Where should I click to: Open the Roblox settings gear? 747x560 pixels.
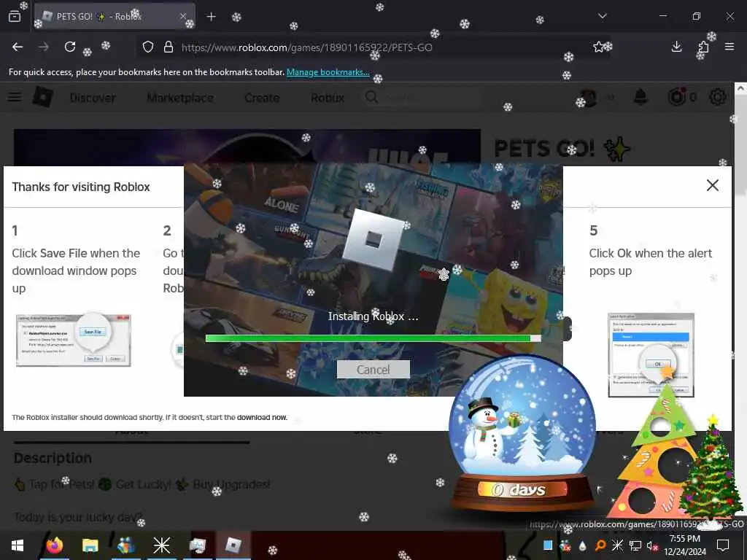pyautogui.click(x=718, y=97)
